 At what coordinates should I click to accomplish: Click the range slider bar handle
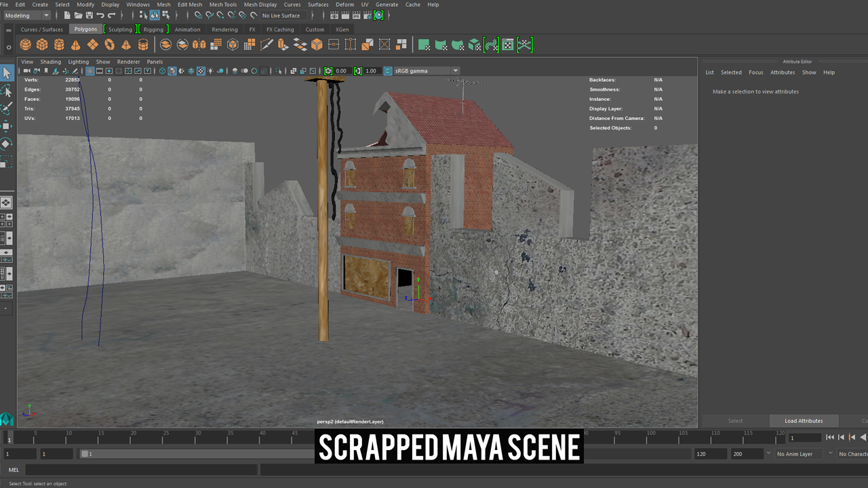85,454
